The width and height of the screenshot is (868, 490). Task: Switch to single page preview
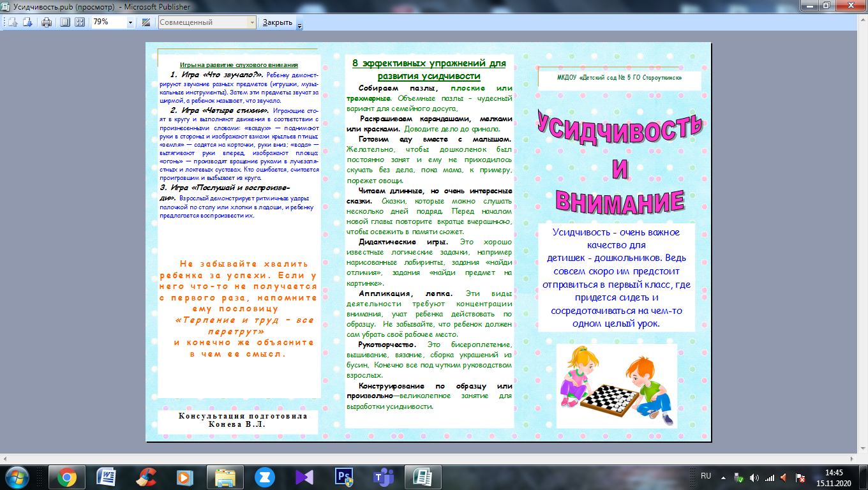pyautogui.click(x=64, y=22)
